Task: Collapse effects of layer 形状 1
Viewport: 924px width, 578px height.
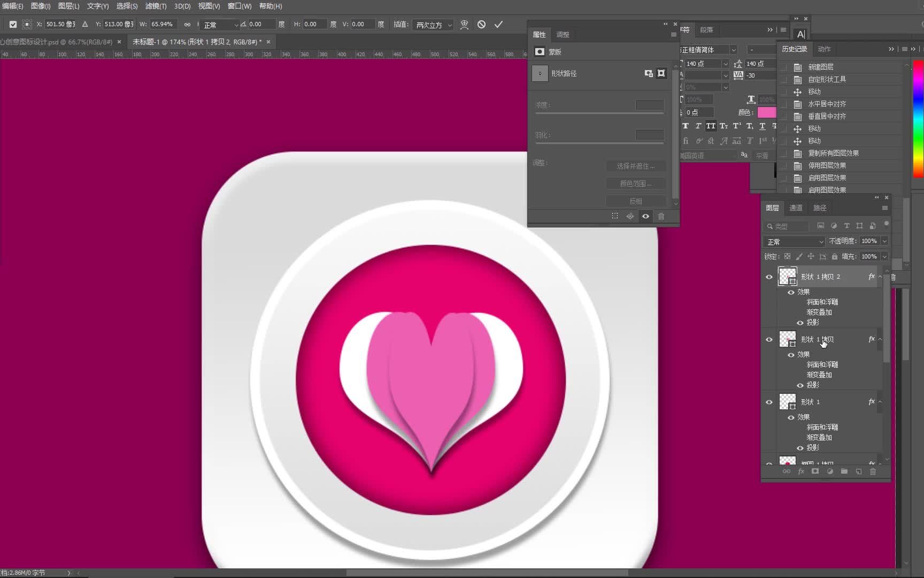Action: (x=880, y=402)
